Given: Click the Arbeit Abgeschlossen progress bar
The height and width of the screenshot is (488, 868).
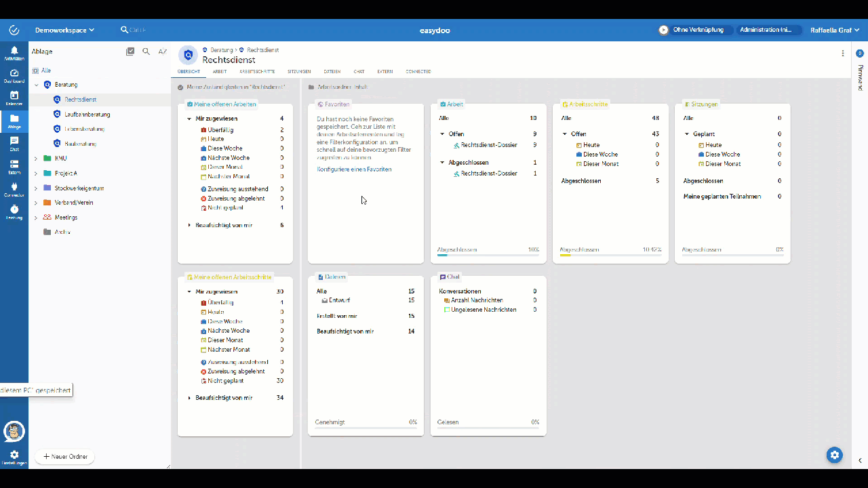Looking at the screenshot, I should 488,256.
